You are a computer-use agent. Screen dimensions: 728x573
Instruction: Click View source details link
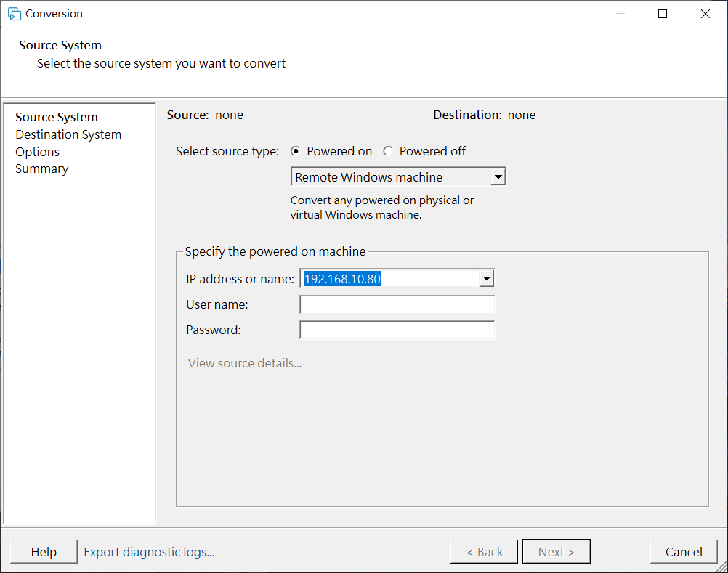pos(245,363)
